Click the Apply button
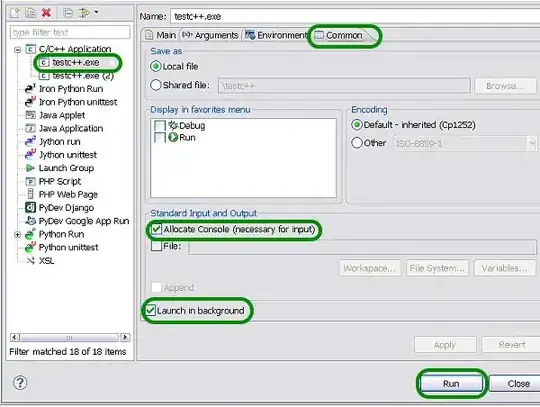The height and width of the screenshot is (407, 540). 445,345
